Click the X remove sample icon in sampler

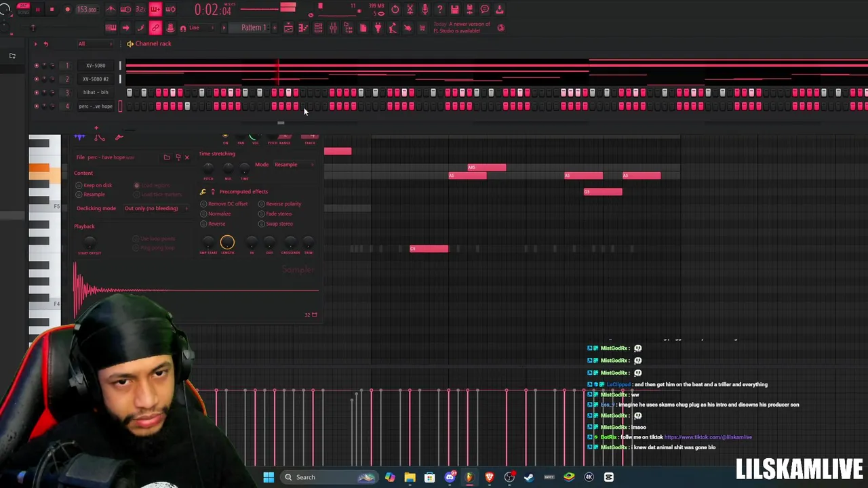coord(187,157)
